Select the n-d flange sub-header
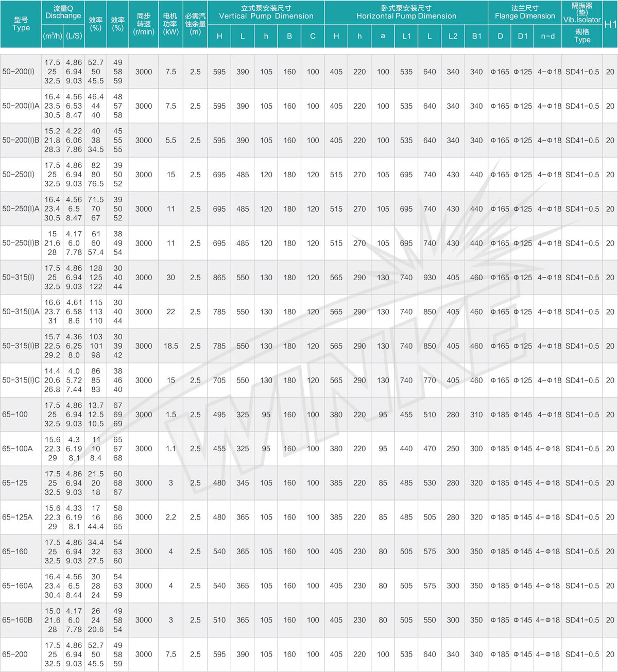The height and width of the screenshot is (672, 618). click(547, 37)
